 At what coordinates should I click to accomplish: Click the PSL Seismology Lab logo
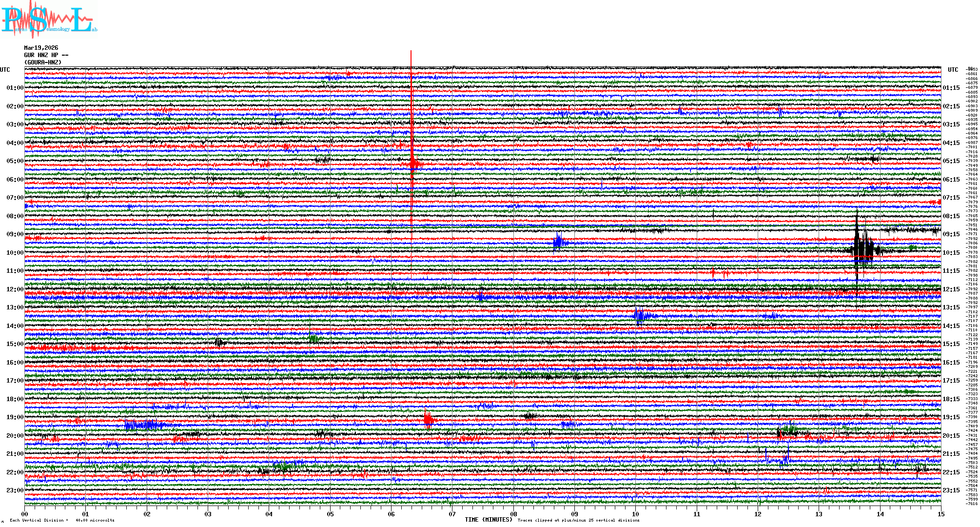click(49, 20)
